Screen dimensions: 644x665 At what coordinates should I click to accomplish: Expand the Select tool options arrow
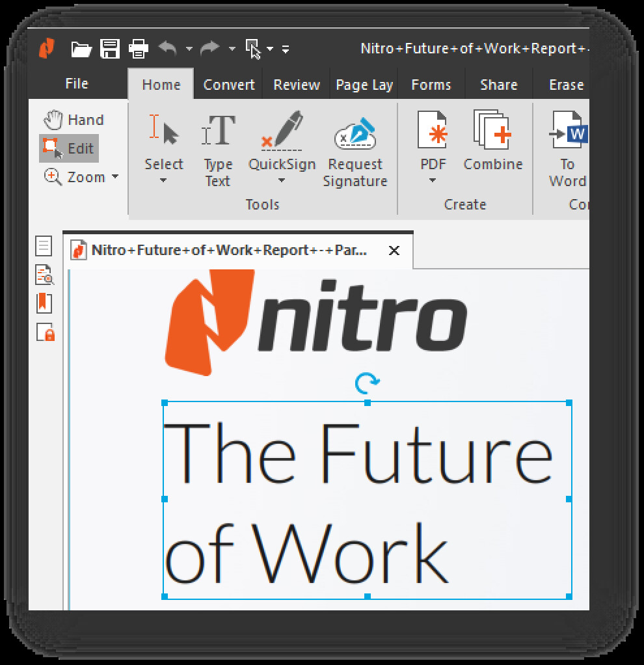(163, 180)
